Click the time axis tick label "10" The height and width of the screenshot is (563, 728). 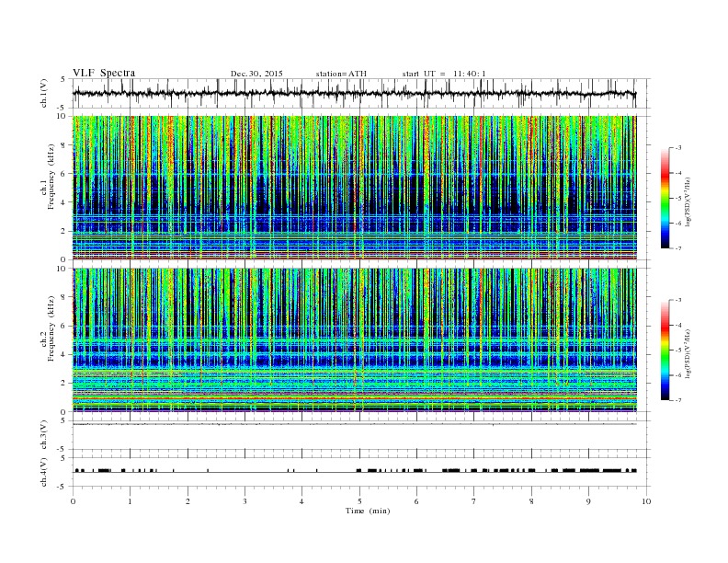coord(646,501)
